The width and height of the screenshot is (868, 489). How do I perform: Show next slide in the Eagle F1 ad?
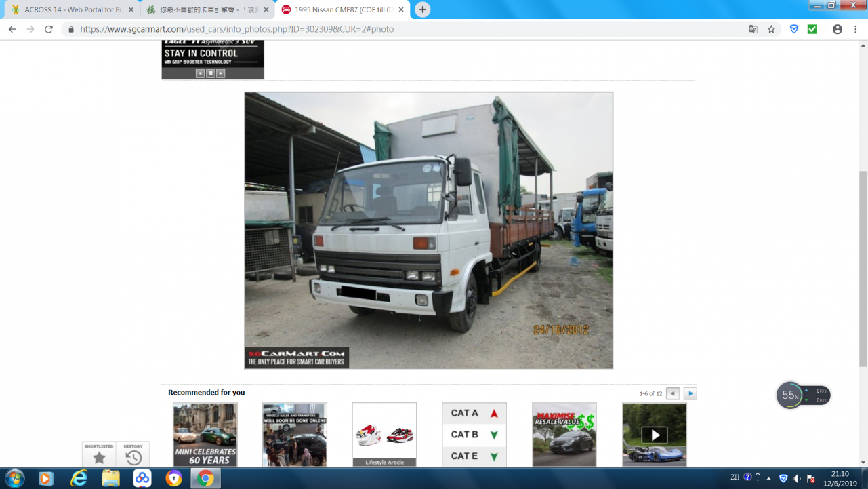pos(221,73)
